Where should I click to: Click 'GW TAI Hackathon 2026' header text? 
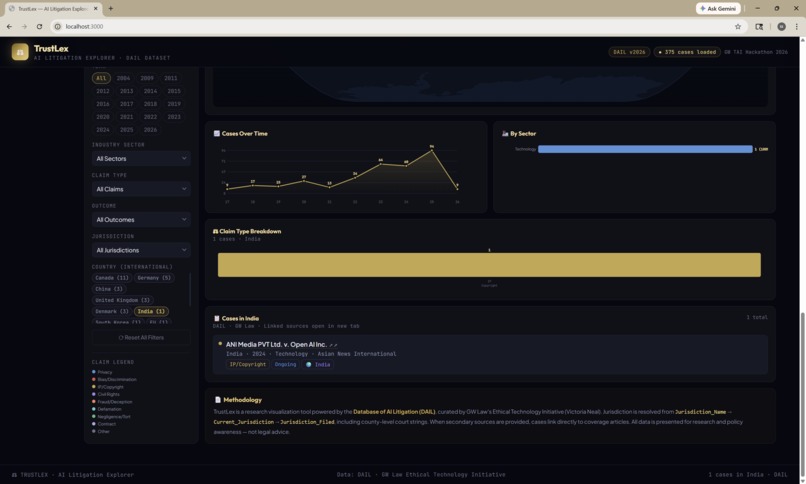pos(756,52)
